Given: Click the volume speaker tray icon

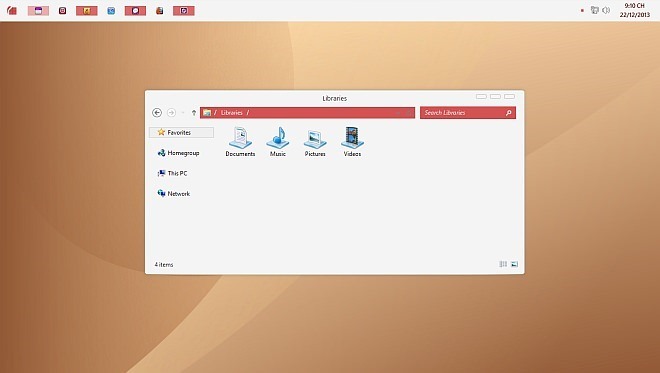Looking at the screenshot, I should [x=606, y=10].
